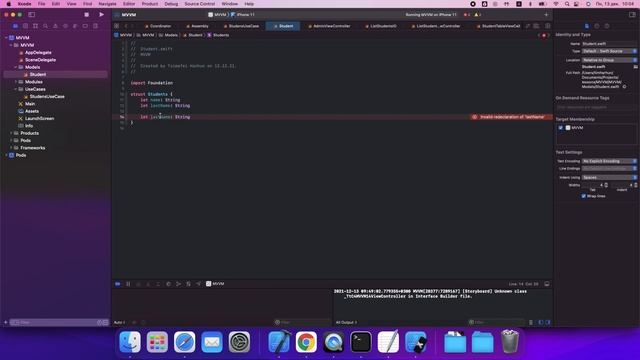Click the Tab width stepper
This screenshot has width=640, height=360.
pyautogui.click(x=606, y=185)
